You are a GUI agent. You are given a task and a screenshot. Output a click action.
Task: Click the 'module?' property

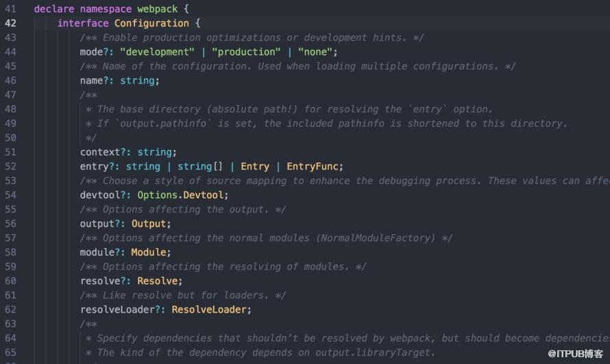coord(100,252)
